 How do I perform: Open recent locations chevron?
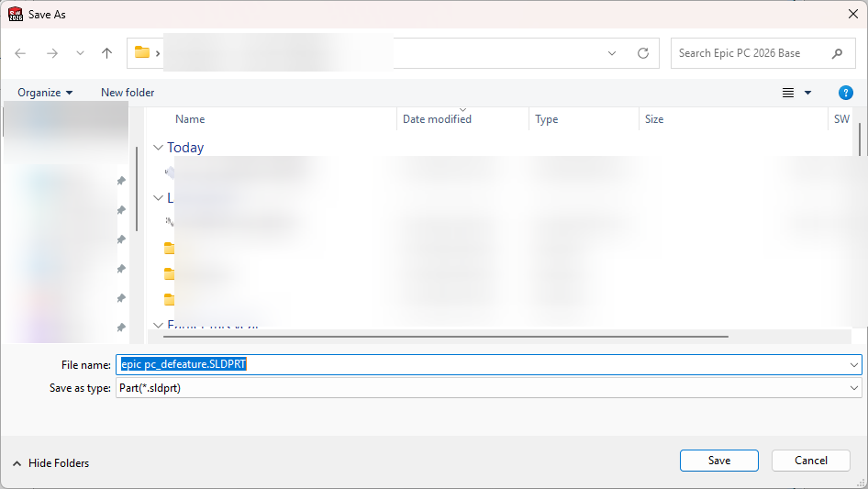[x=80, y=53]
